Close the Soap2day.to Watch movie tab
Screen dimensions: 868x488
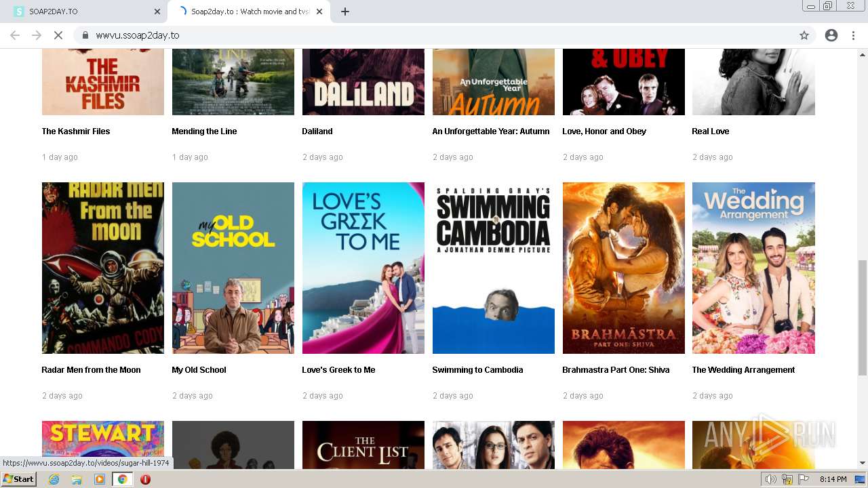319,12
